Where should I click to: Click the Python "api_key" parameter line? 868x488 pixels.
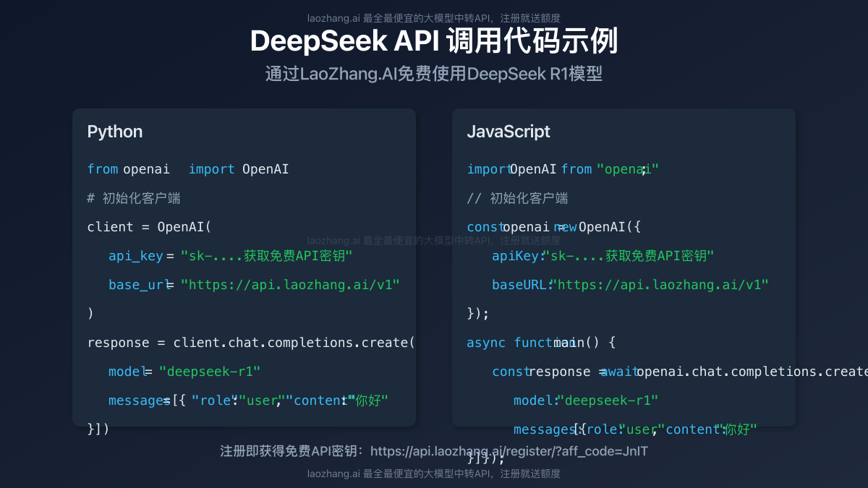[x=230, y=256]
